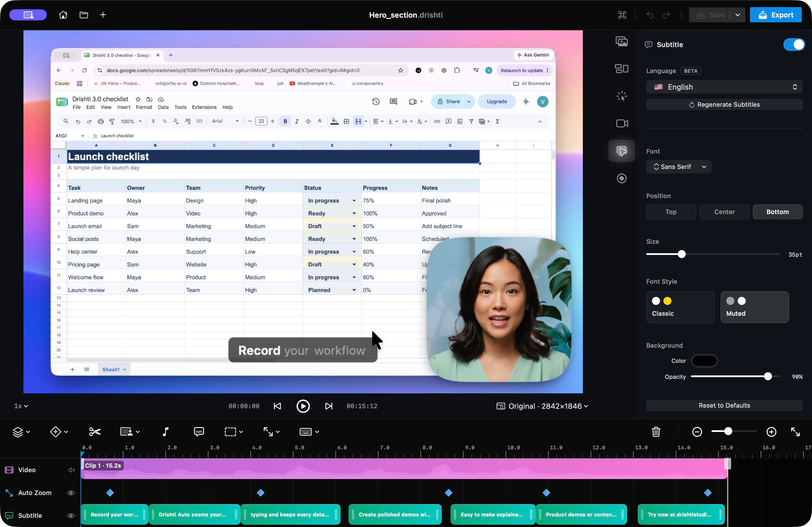Viewport: 812px width, 527px height.
Task: Set subtitle position to Center
Action: click(724, 212)
